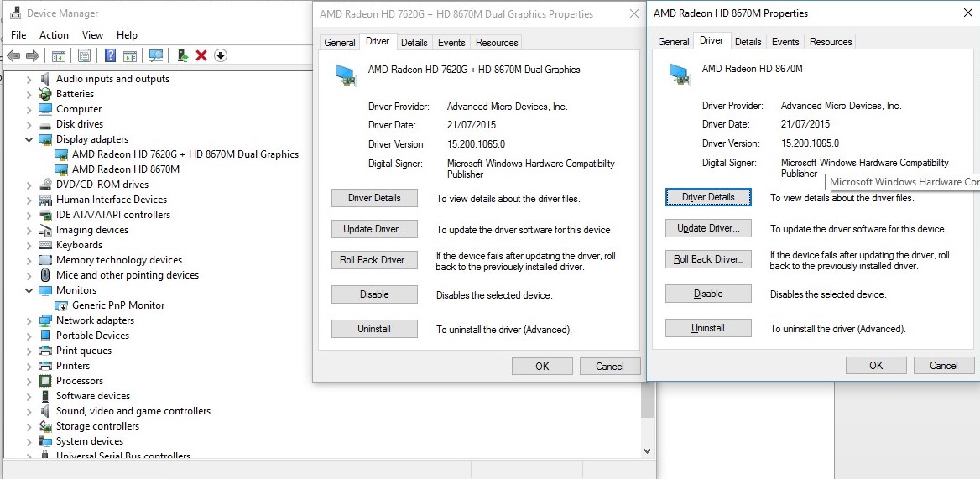The width and height of the screenshot is (980, 479).
Task: Click the Disk drives category icon
Action: pos(45,124)
